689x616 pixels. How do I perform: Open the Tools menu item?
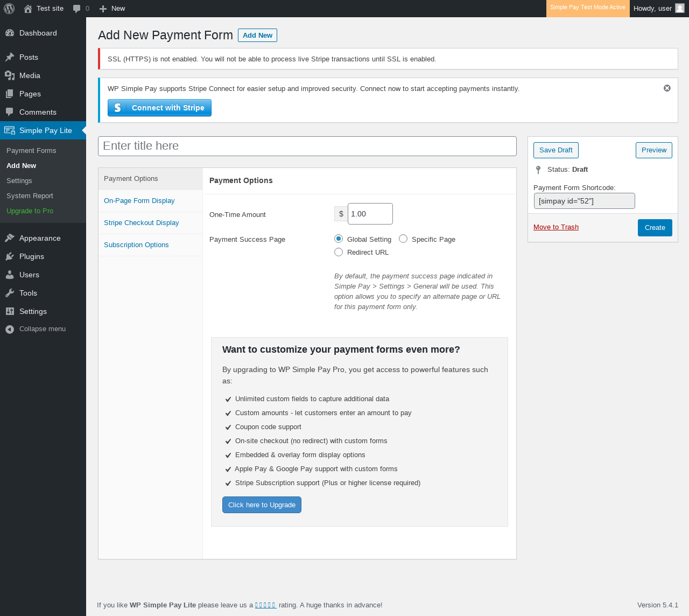(43, 293)
